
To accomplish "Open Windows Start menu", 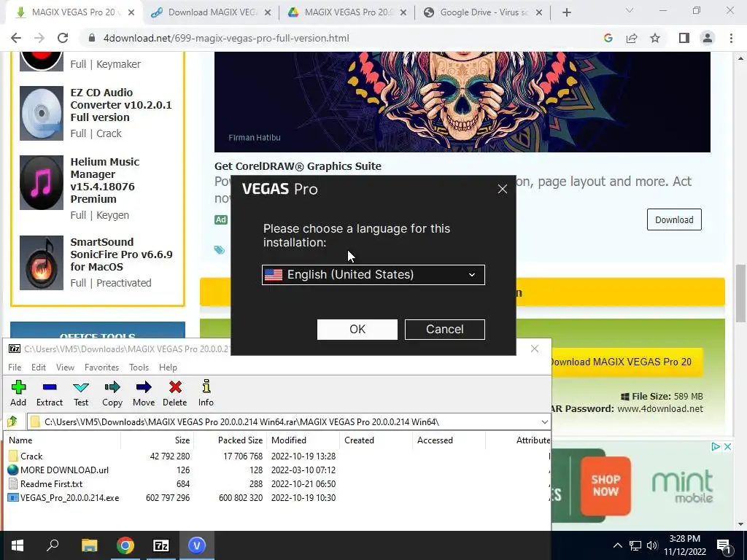I will tap(18, 545).
